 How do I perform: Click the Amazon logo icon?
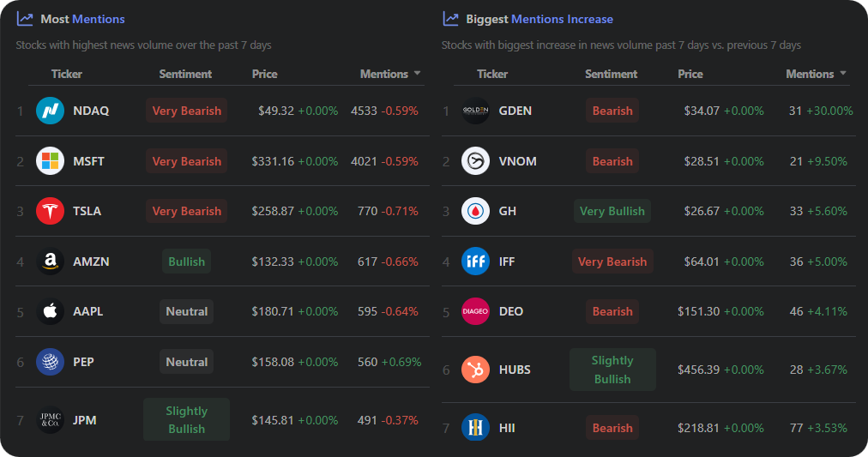point(50,262)
